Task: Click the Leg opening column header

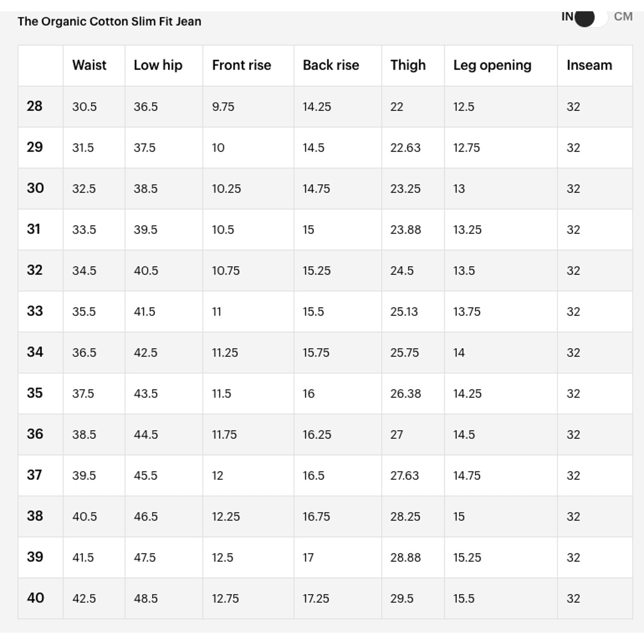Action: 492,65
